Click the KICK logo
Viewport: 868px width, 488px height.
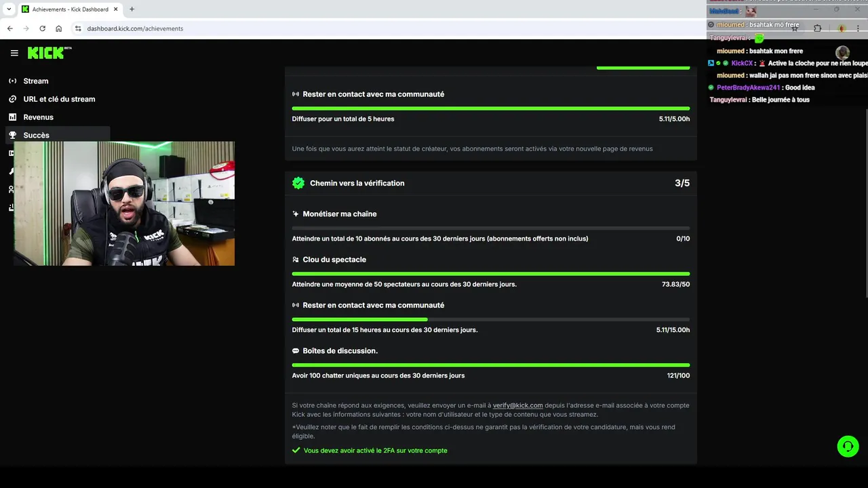point(50,53)
